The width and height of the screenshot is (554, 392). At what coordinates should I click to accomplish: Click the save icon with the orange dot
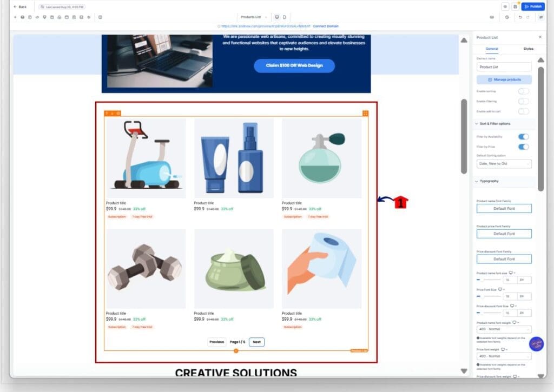515,6
